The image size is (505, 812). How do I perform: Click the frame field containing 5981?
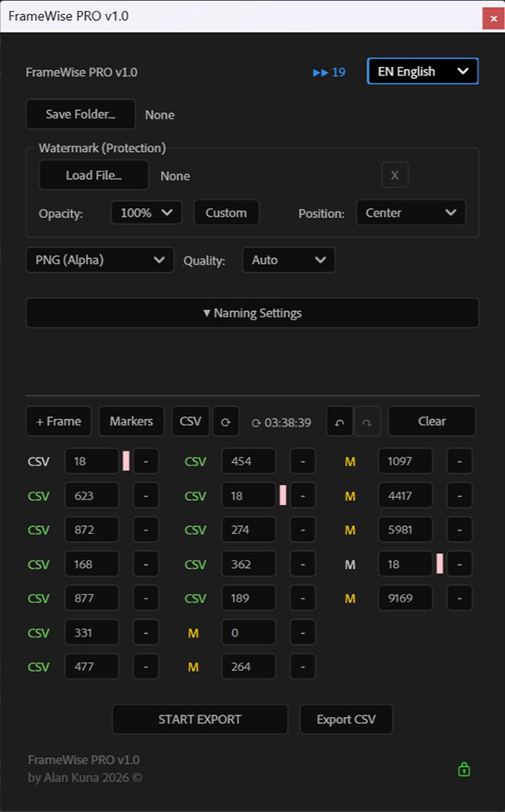405,530
